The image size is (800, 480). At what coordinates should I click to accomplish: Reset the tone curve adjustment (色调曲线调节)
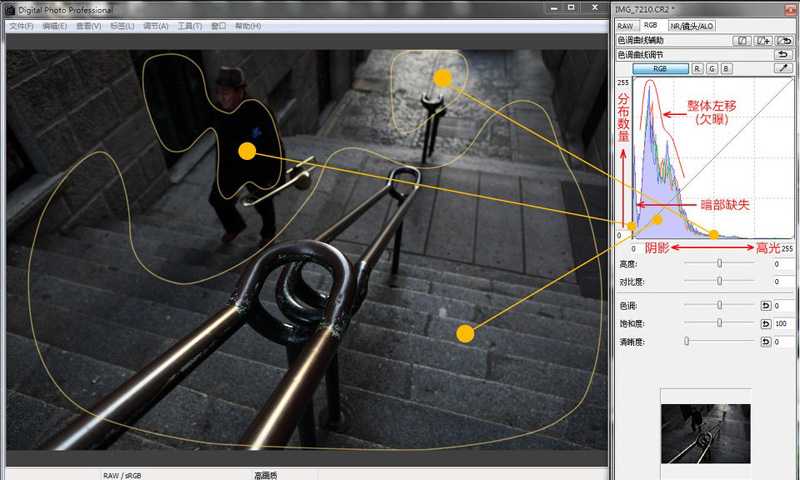pos(784,54)
